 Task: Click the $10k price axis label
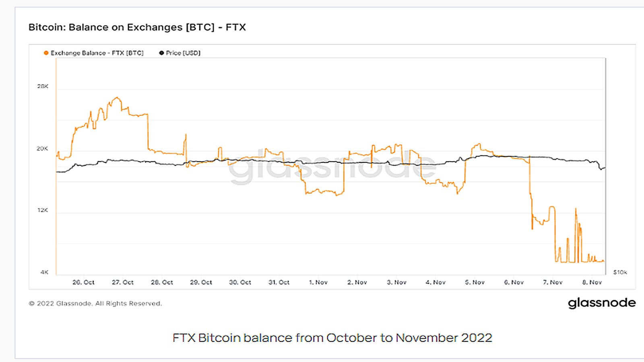click(x=620, y=272)
